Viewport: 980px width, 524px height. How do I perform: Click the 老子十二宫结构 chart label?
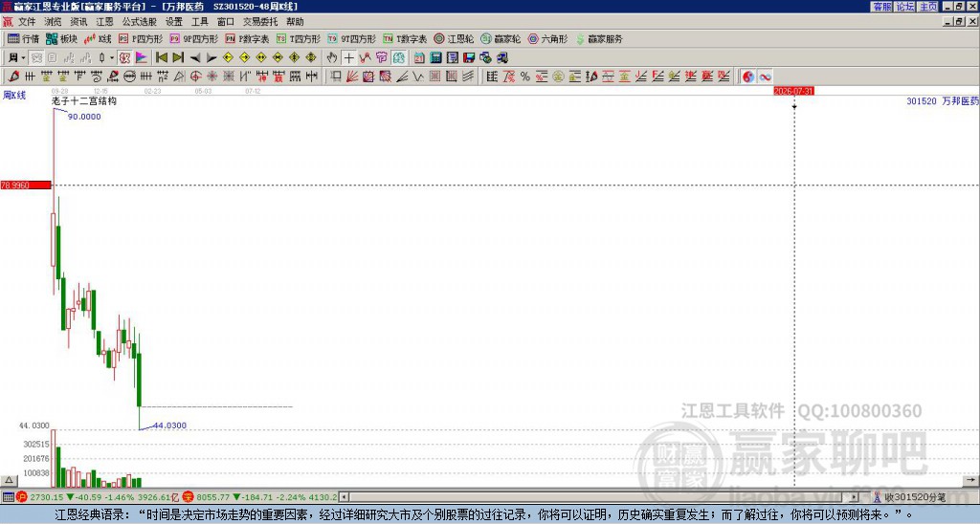(x=84, y=100)
